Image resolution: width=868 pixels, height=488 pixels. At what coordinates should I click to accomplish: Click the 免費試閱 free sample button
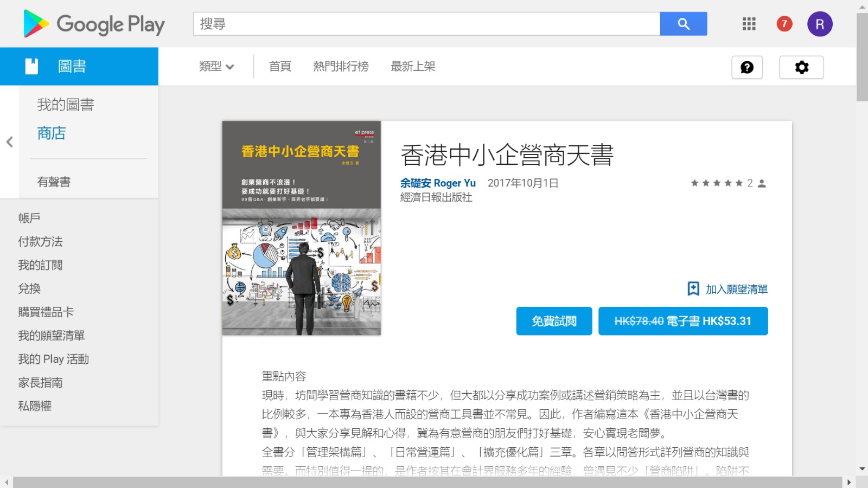point(554,321)
